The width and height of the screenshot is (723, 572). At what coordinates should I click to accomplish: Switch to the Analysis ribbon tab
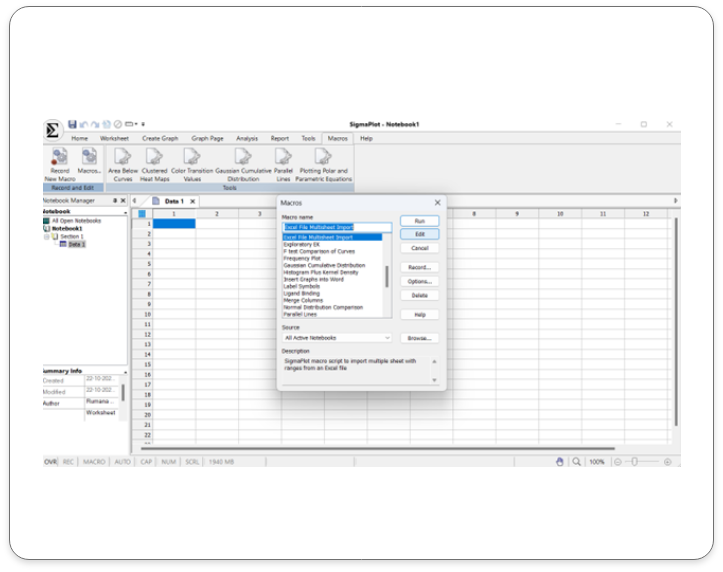coord(246,138)
